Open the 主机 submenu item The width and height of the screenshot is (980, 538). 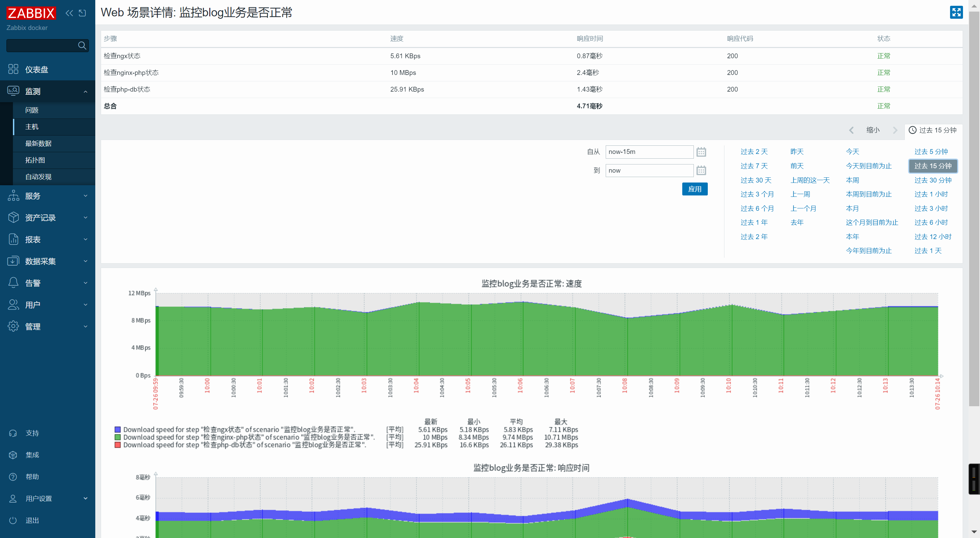(x=54, y=127)
